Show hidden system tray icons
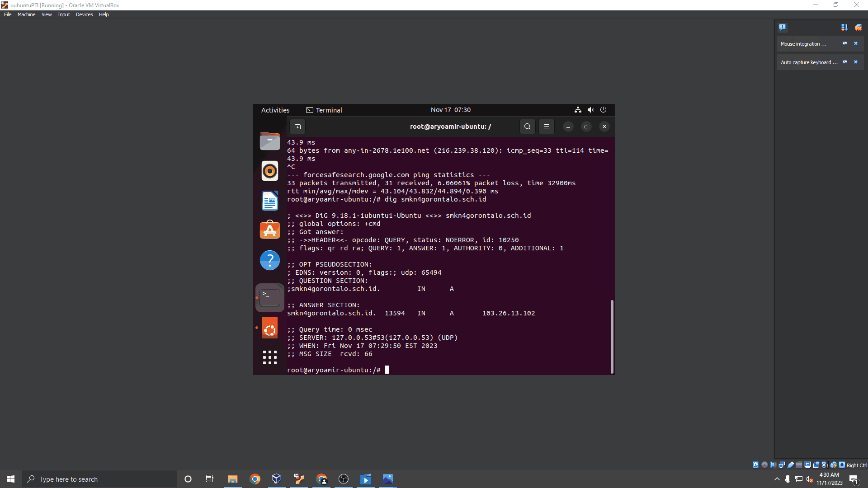The width and height of the screenshot is (868, 488). click(x=777, y=479)
